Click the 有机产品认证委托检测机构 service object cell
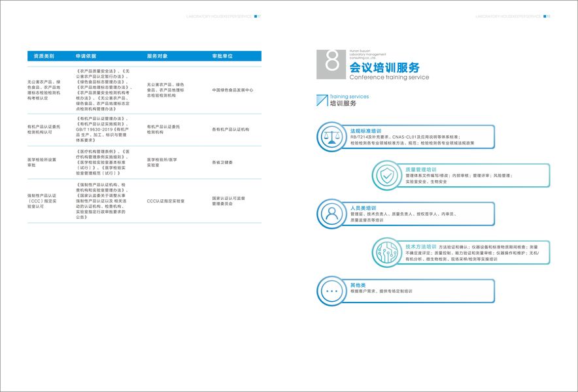Screen dimensions: 578x392 click(x=163, y=129)
